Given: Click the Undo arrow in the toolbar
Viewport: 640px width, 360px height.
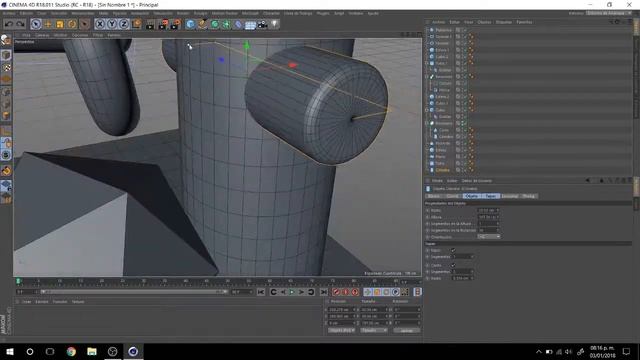Looking at the screenshot, I should tap(9, 24).
